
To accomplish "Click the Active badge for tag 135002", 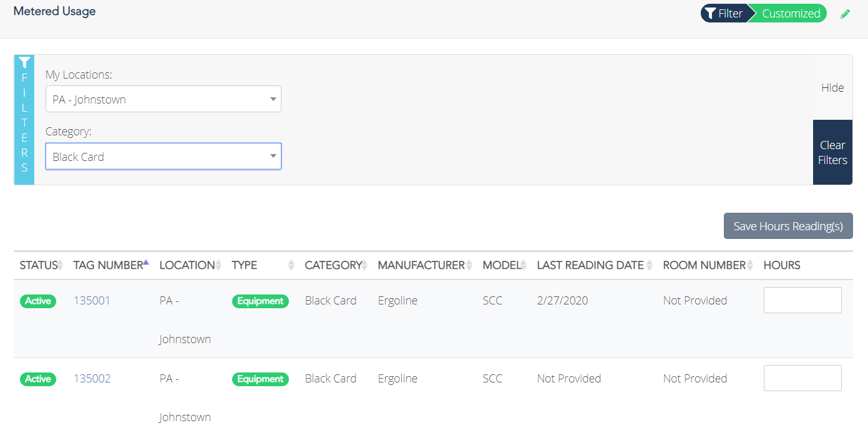I will 38,379.
